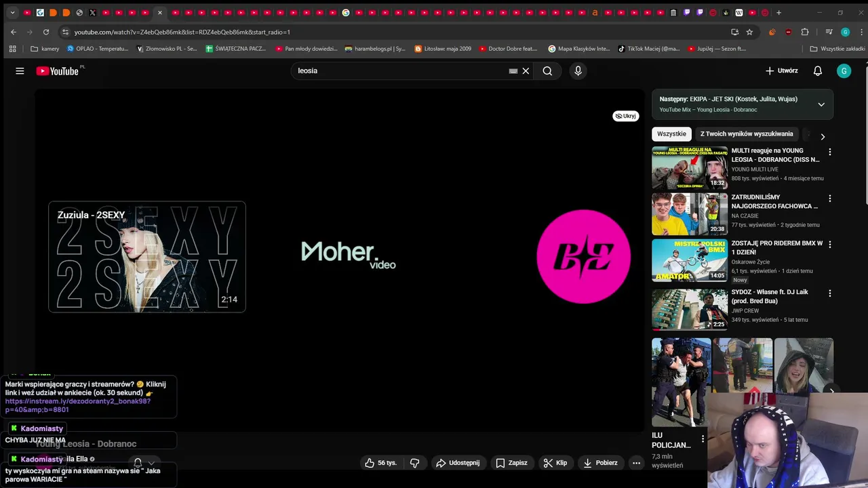Screen dimensions: 868x488
Task: Click the Utwórz create button
Action: click(x=781, y=70)
